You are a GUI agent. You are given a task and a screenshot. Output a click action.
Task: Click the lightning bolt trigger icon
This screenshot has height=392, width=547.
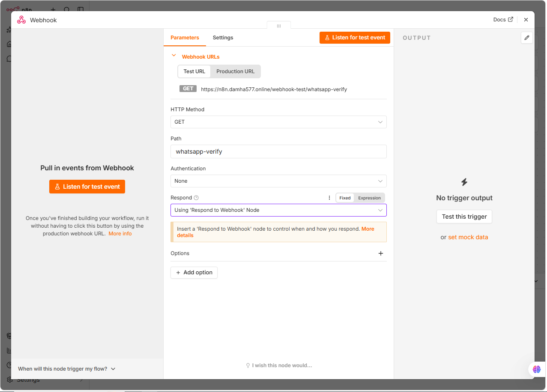(464, 182)
